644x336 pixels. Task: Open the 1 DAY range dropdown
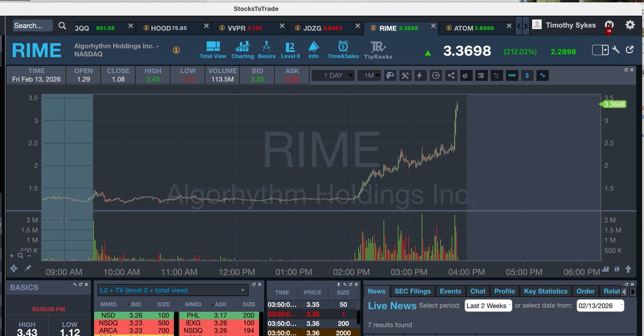point(333,76)
